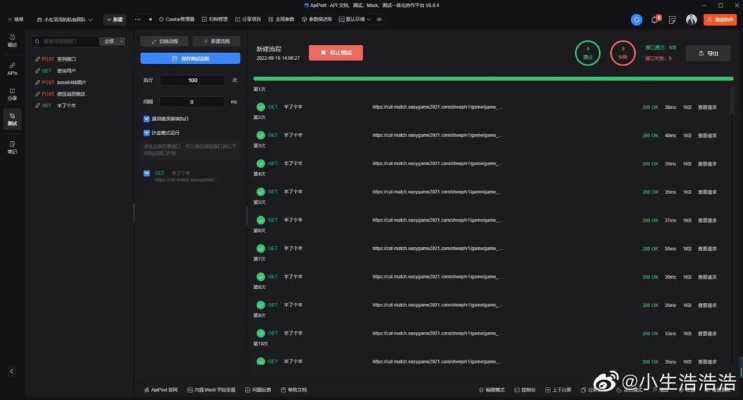Screen dimensions: 743x400
Task: Click the eye icon beside environment dropdown
Action: (379, 19)
